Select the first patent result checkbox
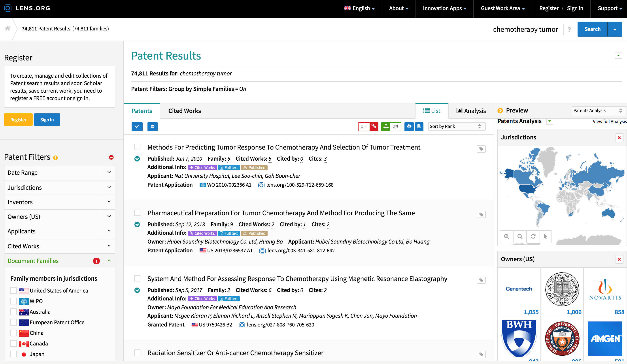627x364 pixels. coord(137,147)
